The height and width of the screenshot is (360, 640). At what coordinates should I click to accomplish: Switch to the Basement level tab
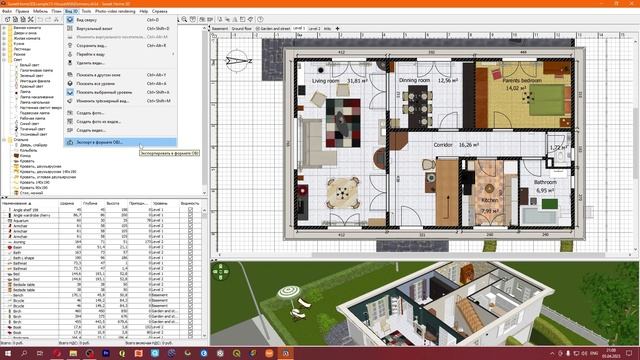pyautogui.click(x=220, y=29)
